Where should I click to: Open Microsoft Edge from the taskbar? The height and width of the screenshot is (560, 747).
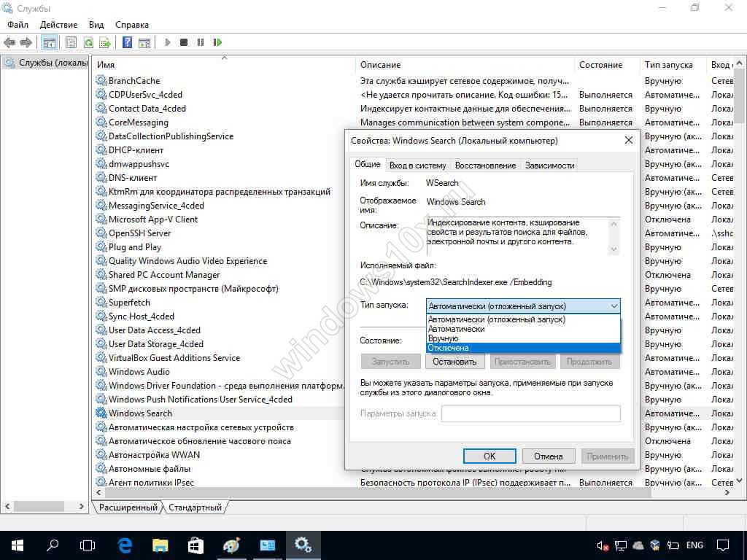125,545
